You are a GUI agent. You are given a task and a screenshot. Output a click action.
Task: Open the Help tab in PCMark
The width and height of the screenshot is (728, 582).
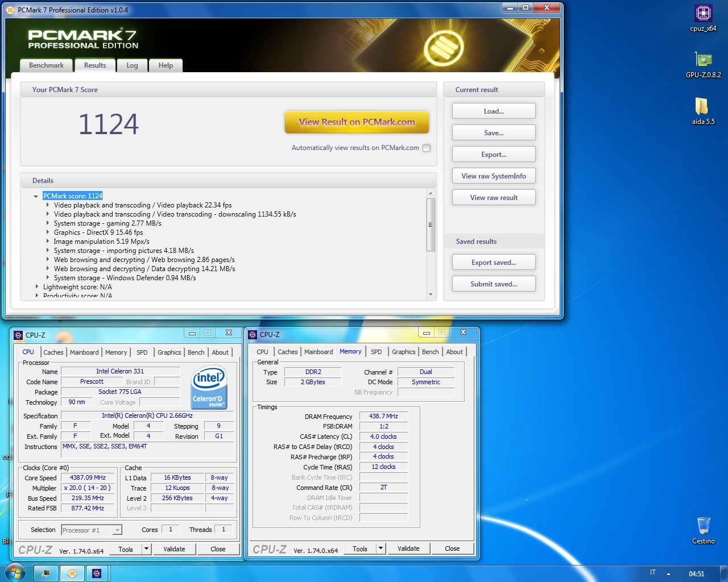(166, 65)
